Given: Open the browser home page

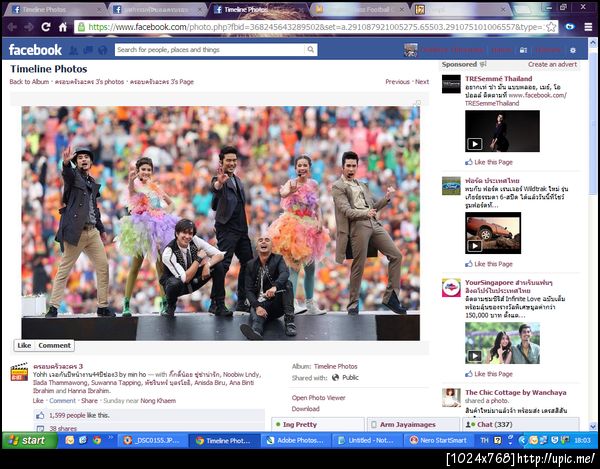Looking at the screenshot, I should point(63,27).
